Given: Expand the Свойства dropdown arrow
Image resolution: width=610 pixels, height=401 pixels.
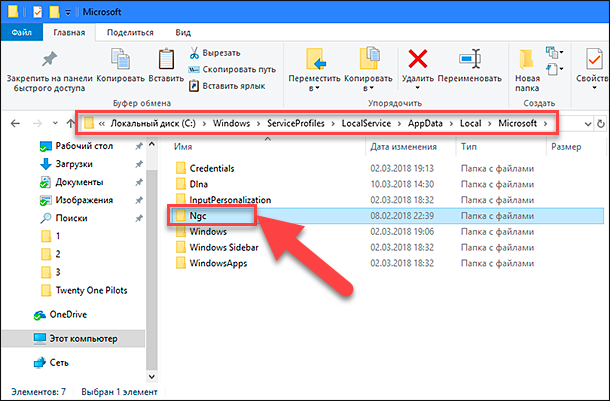Looking at the screenshot, I should [594, 88].
